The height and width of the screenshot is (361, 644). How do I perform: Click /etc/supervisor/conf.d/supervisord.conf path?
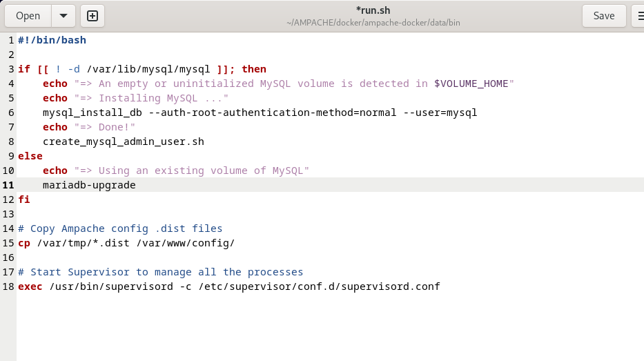319,286
